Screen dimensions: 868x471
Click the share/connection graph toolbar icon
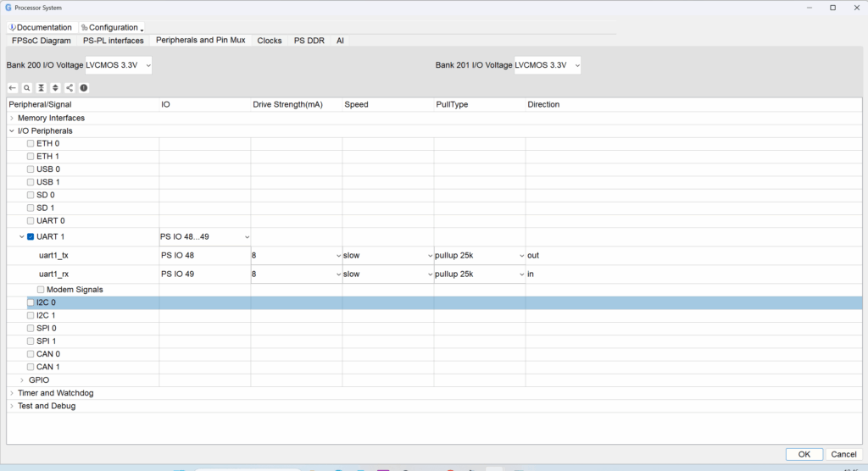tap(70, 88)
